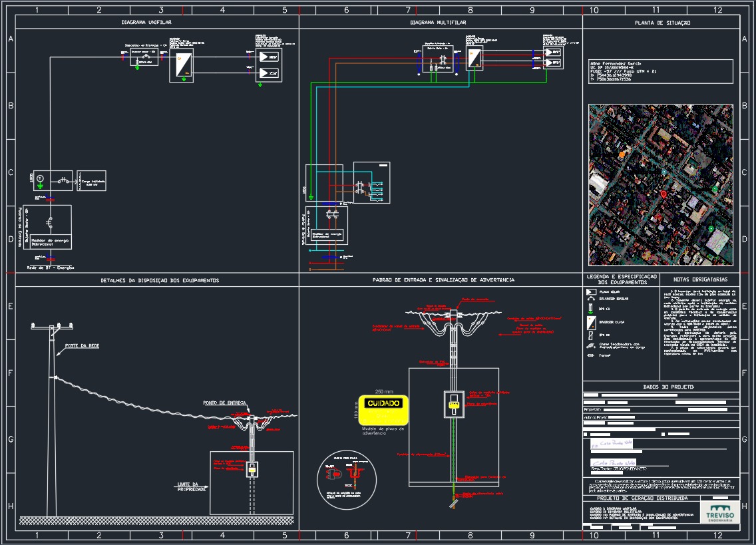
Task: Select the DPS CA symbol with green arrow in legend
Action: point(591,309)
